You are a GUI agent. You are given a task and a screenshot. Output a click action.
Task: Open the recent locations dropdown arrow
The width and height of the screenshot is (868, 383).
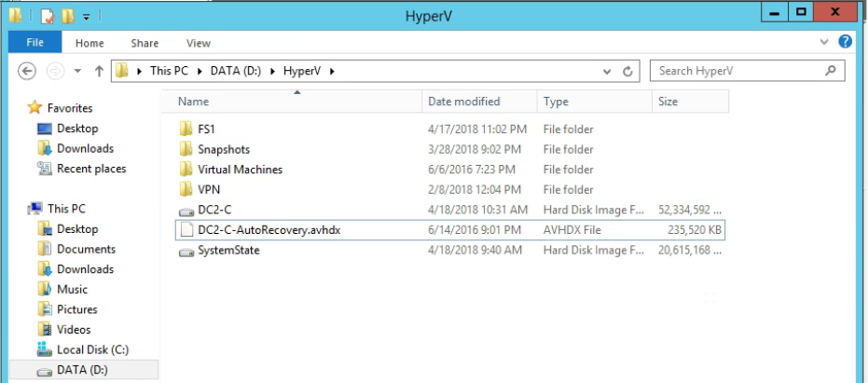[77, 71]
